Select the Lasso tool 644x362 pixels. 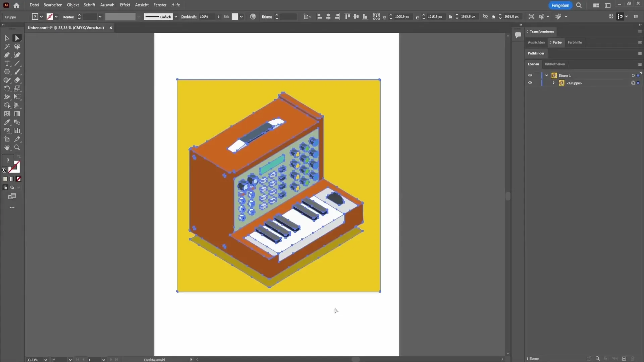coord(17,47)
